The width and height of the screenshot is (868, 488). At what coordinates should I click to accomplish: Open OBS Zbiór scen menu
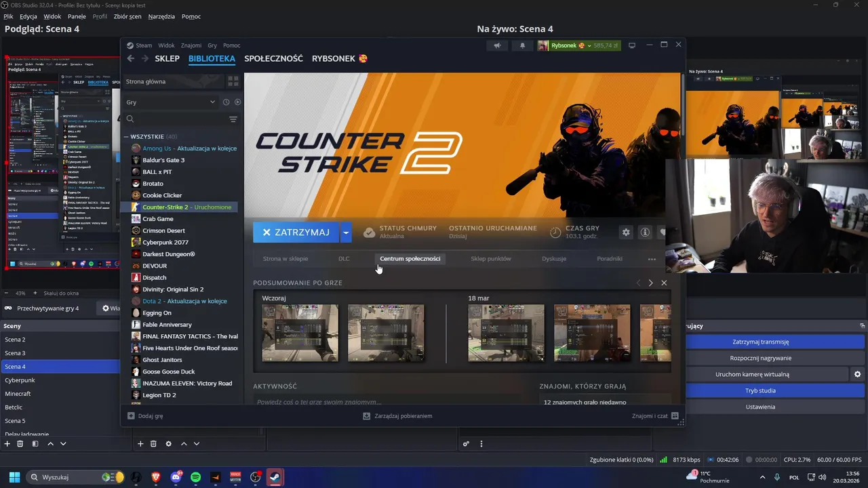point(126,16)
